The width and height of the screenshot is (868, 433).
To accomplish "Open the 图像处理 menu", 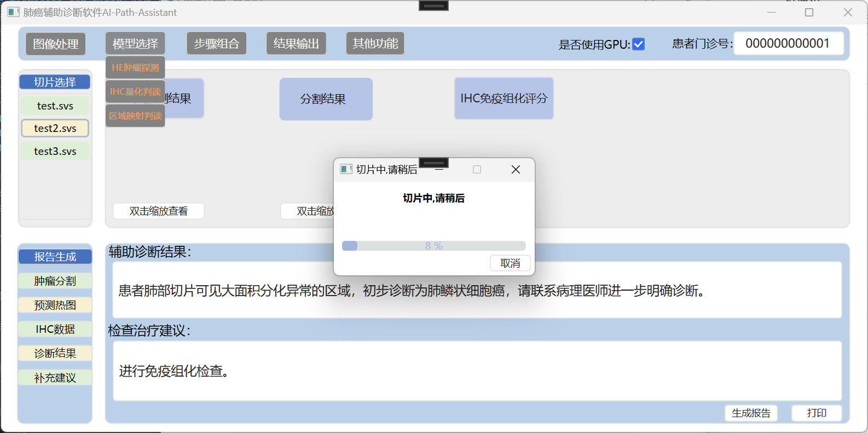I will click(55, 44).
